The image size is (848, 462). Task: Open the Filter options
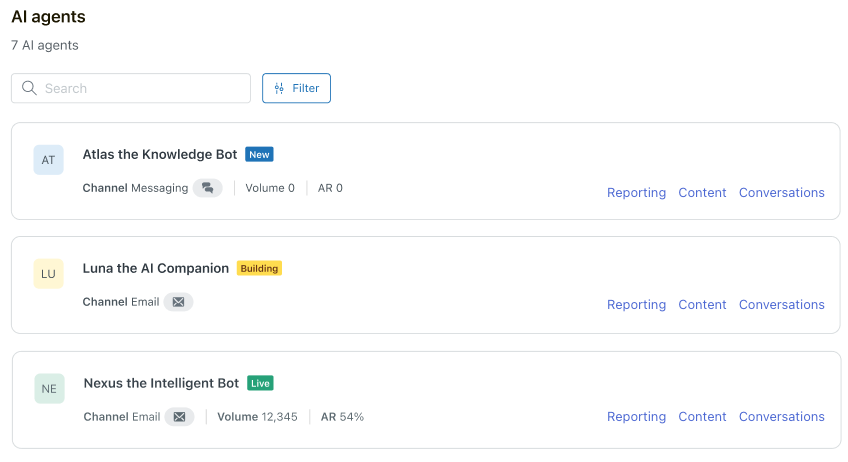click(296, 88)
